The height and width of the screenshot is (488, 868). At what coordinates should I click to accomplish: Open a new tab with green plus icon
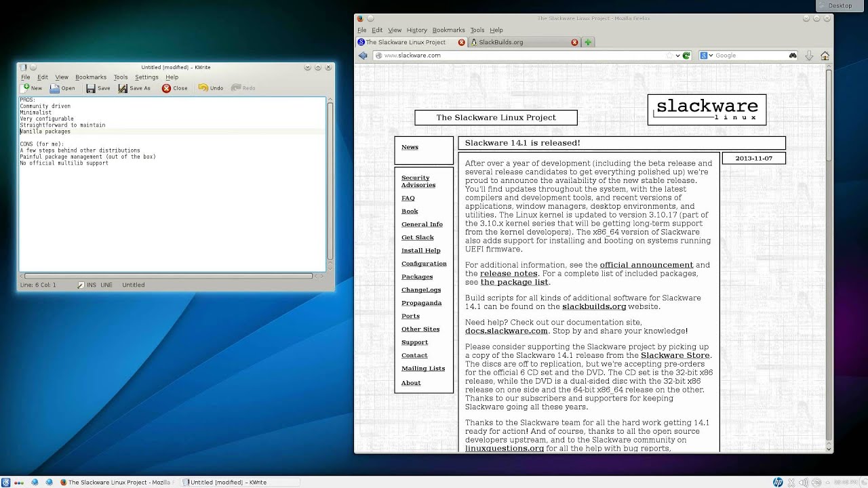coord(588,42)
